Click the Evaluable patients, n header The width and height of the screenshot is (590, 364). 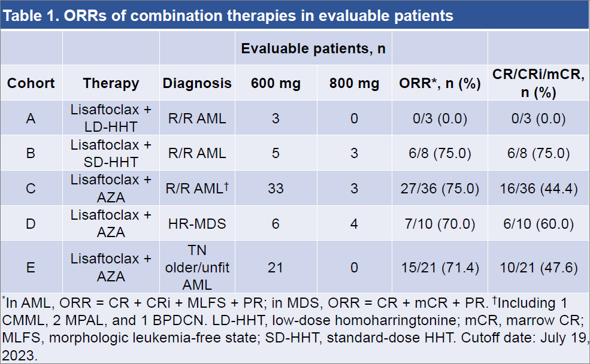pos(313,48)
